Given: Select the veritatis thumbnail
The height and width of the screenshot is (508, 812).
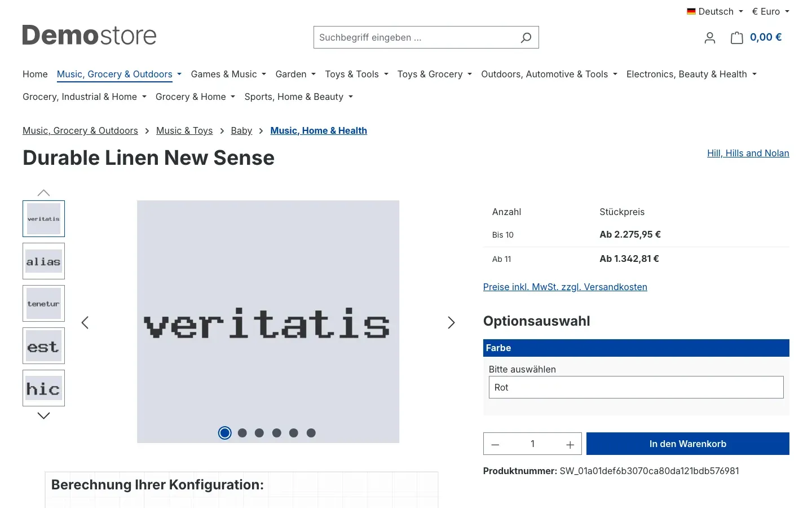Looking at the screenshot, I should tap(43, 218).
